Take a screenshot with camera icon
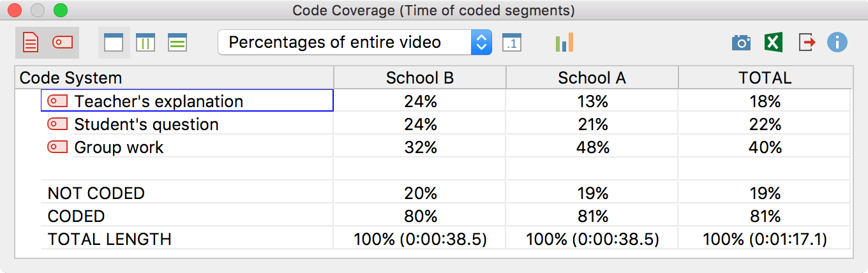 tap(741, 43)
